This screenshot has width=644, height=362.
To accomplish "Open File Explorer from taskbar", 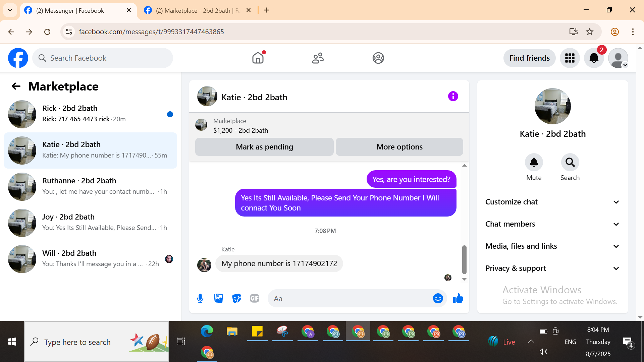I will 232,331.
